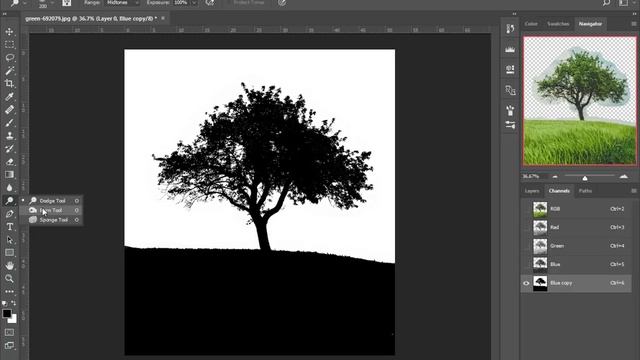Open the background color swatch
This screenshot has width=640, height=360.
tap(14, 320)
